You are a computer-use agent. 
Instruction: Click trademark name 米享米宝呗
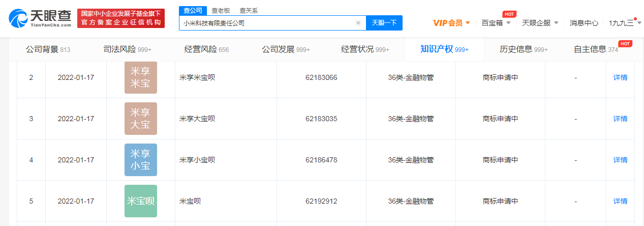click(197, 78)
